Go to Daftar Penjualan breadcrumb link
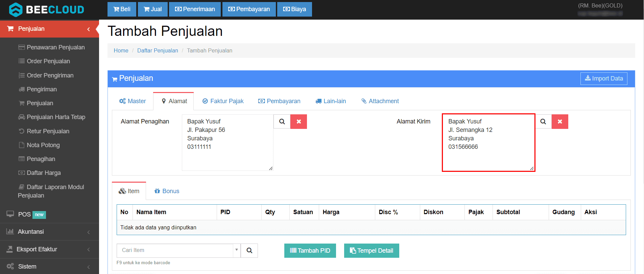The height and width of the screenshot is (274, 644). pyautogui.click(x=158, y=50)
